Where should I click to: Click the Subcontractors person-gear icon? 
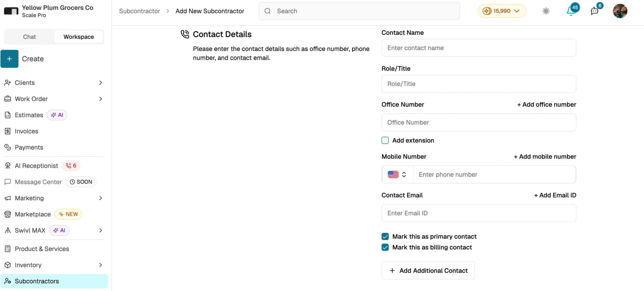[7, 281]
